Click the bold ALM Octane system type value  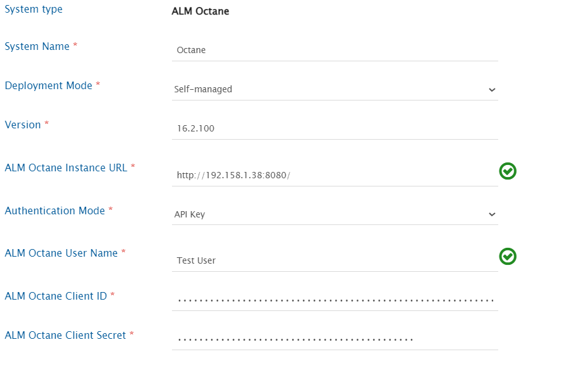click(x=200, y=11)
